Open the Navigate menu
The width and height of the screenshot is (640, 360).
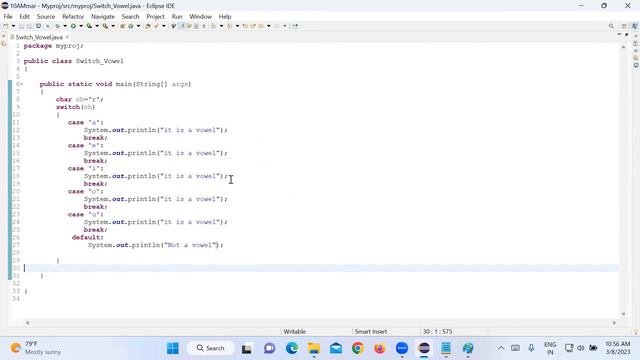(103, 16)
